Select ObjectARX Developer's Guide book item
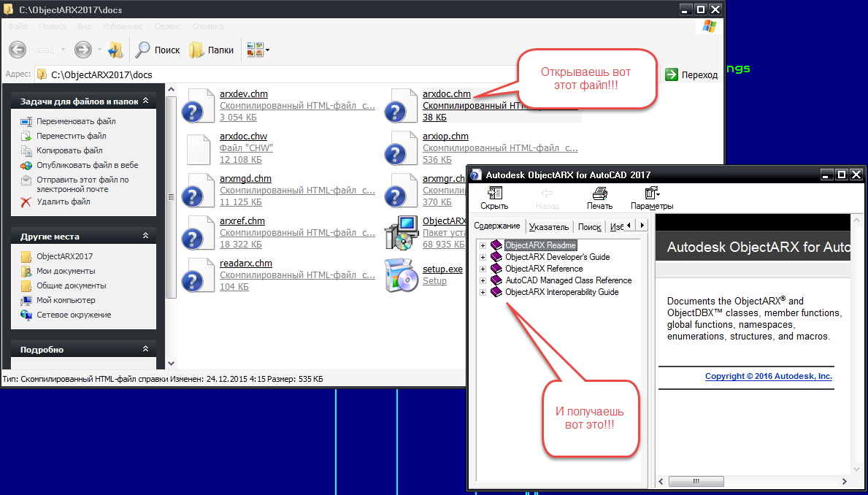Viewport: 868px width, 495px height. coord(558,257)
